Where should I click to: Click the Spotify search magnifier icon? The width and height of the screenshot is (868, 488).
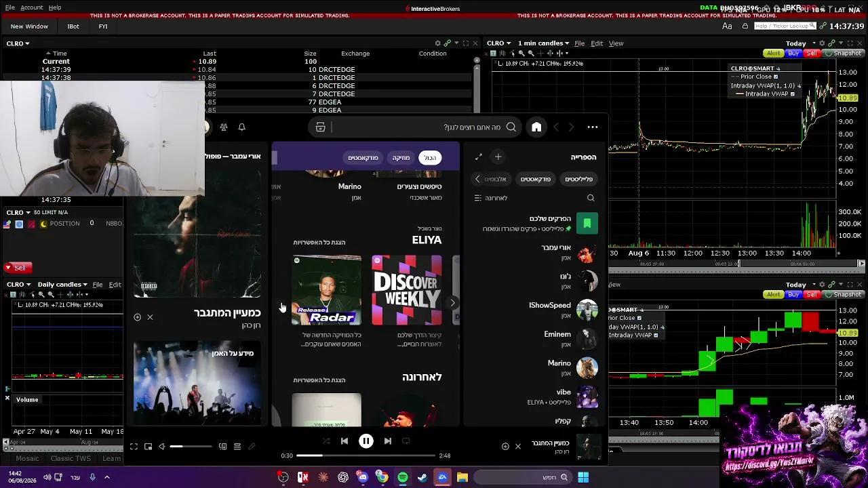511,127
